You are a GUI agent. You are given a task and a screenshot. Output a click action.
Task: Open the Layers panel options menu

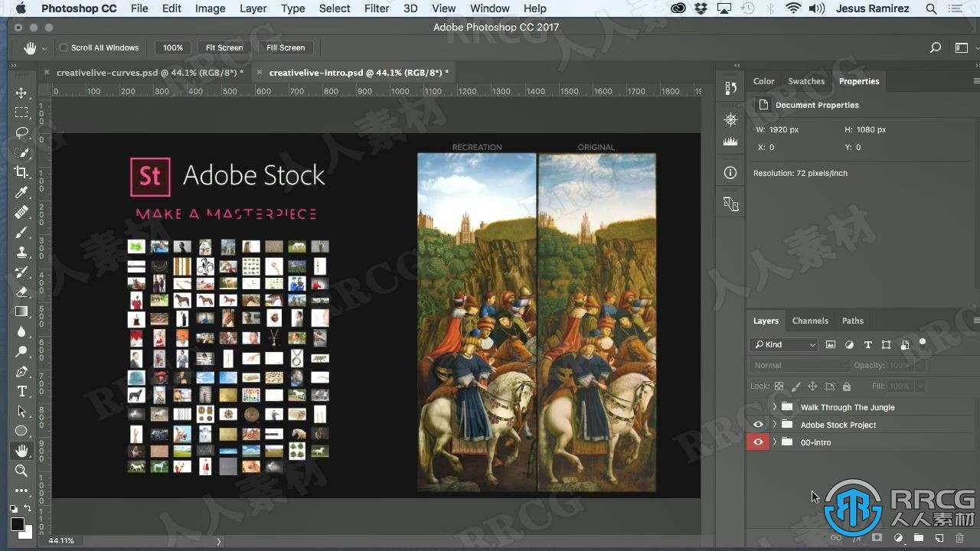(x=975, y=321)
